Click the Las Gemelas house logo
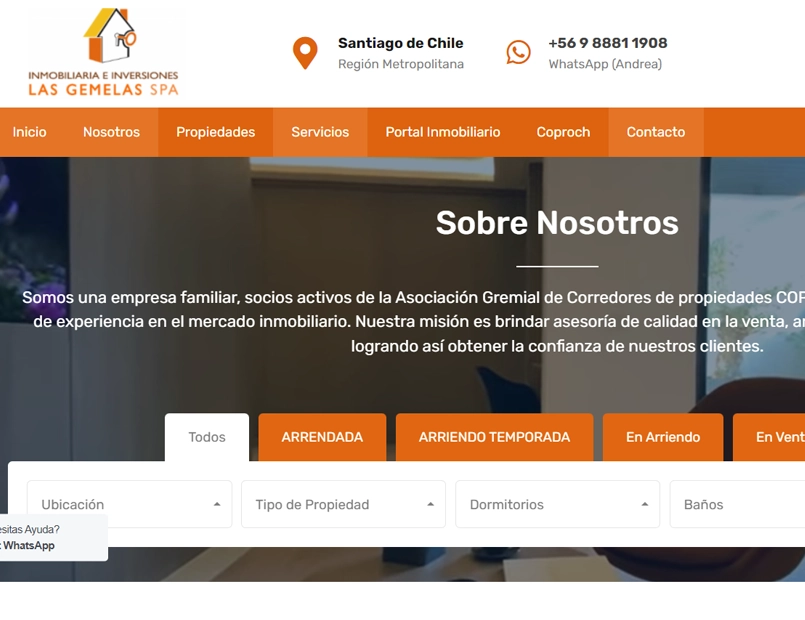The image size is (805, 620). click(x=103, y=52)
